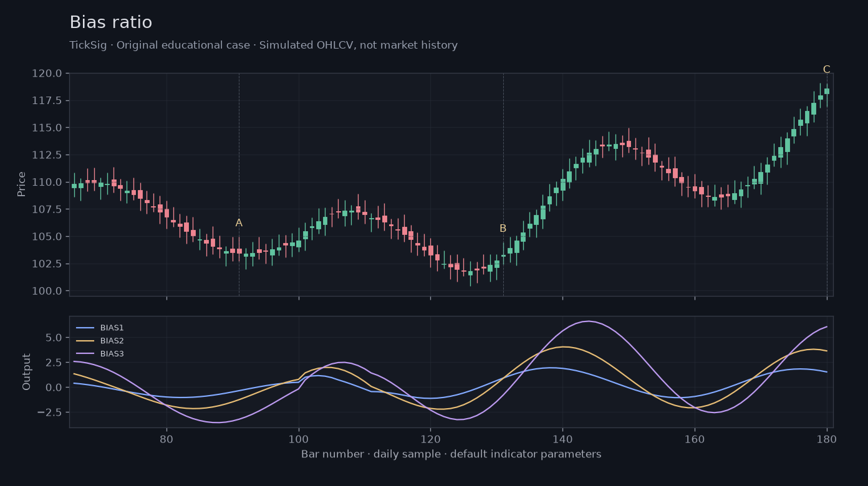Click Output axis positive 2.5 tick
This screenshot has width=868, height=486.
coord(54,363)
